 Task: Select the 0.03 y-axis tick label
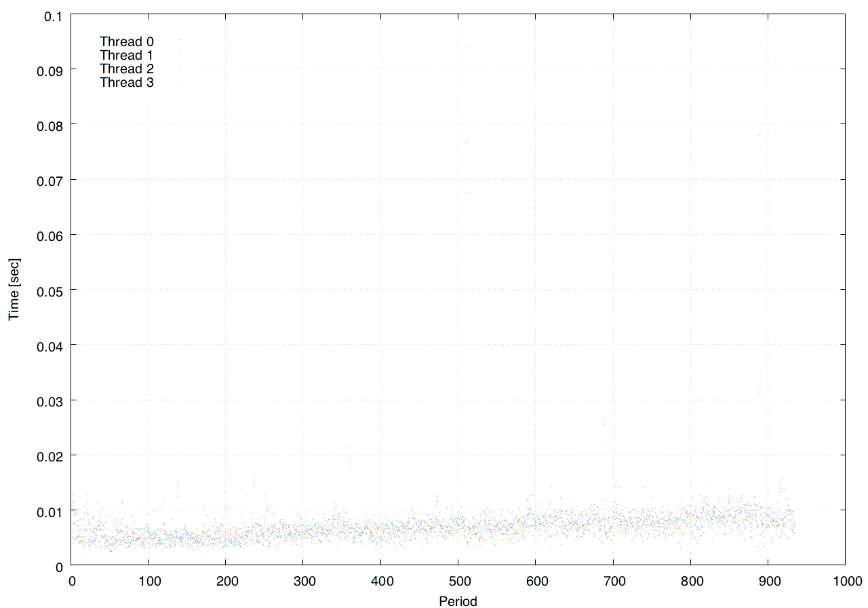point(50,400)
